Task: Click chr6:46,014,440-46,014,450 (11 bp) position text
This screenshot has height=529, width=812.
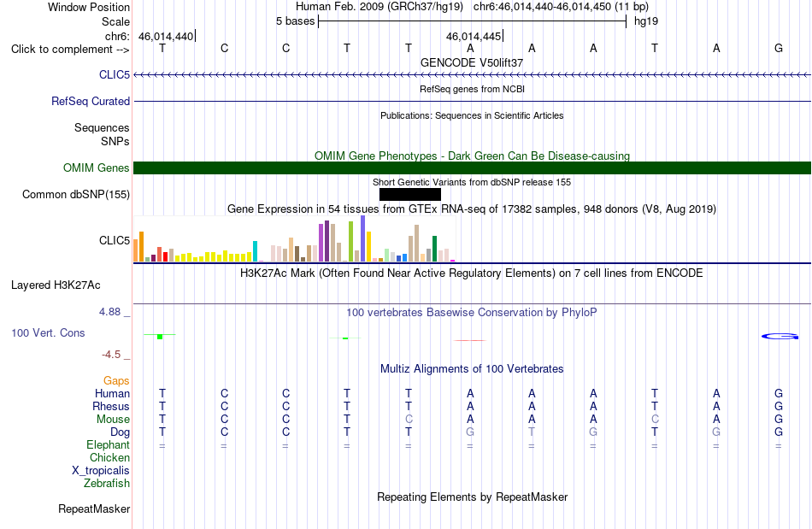Action: point(561,7)
